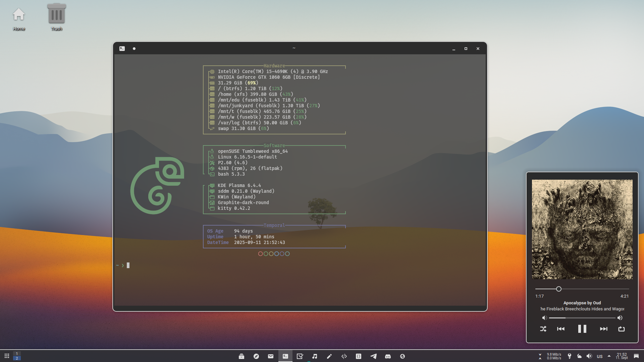Viewport: 644px width, 362px height.
Task: Switch to virtual desktop 1
Action: [x=17, y=354]
